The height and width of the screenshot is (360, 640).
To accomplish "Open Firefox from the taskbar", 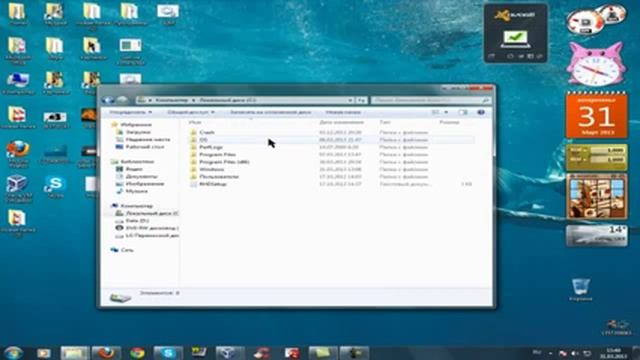I will (x=107, y=353).
